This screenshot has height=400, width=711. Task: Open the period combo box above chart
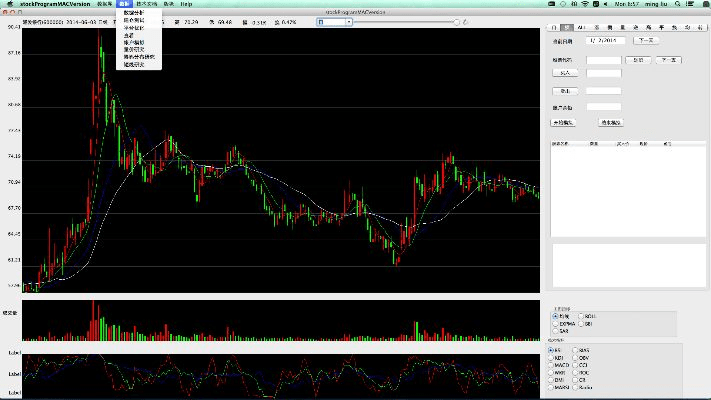point(334,21)
